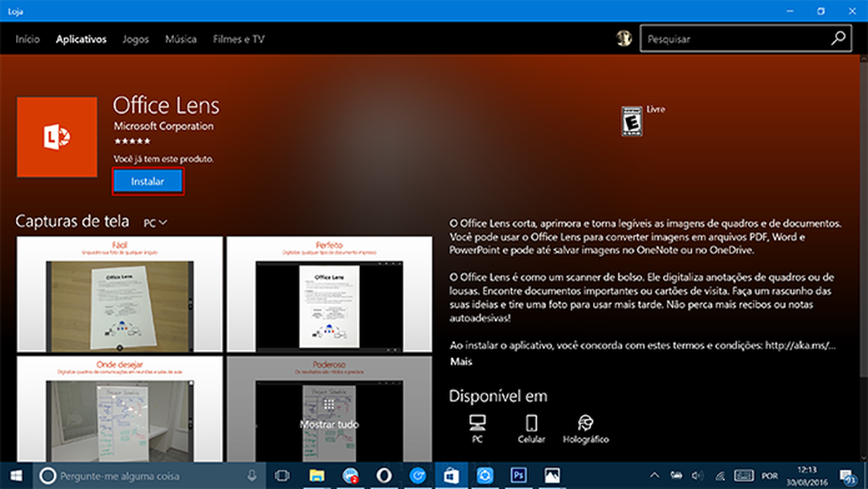
Task: Click the network tray icon
Action: [719, 475]
